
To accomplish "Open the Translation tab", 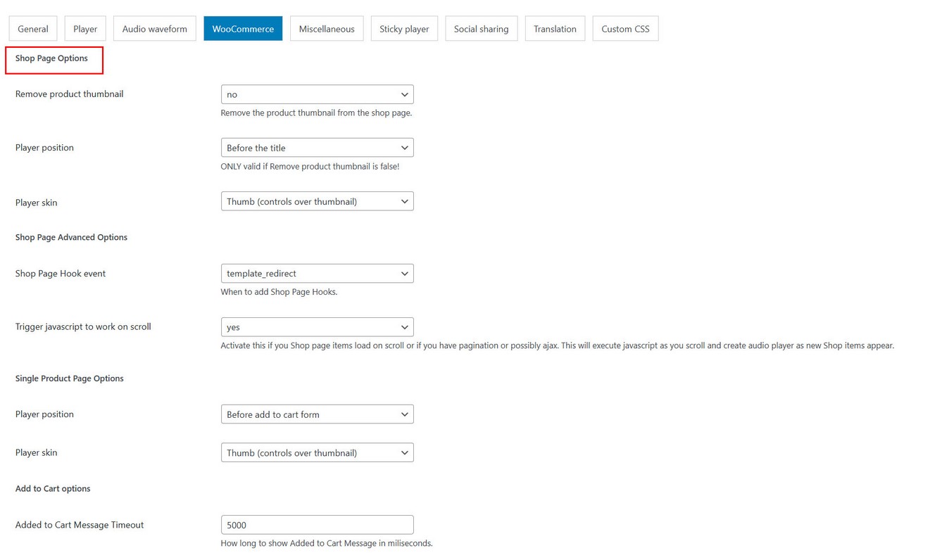I will 555,29.
